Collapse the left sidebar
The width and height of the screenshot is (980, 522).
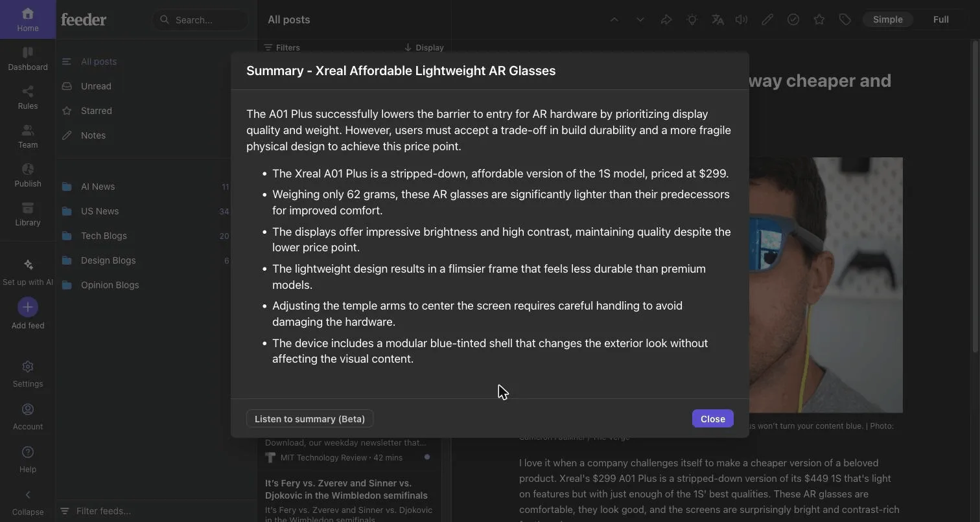[x=27, y=503]
